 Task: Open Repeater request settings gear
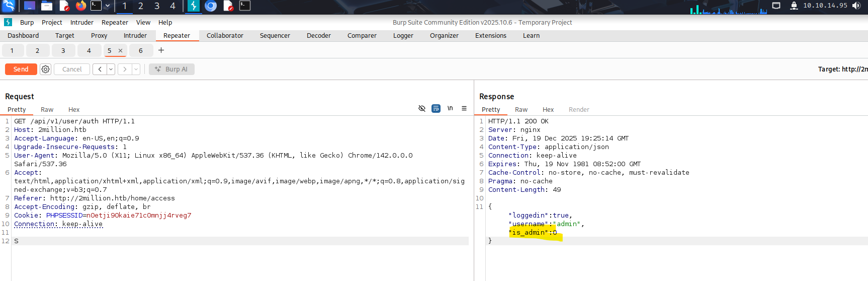click(x=46, y=69)
